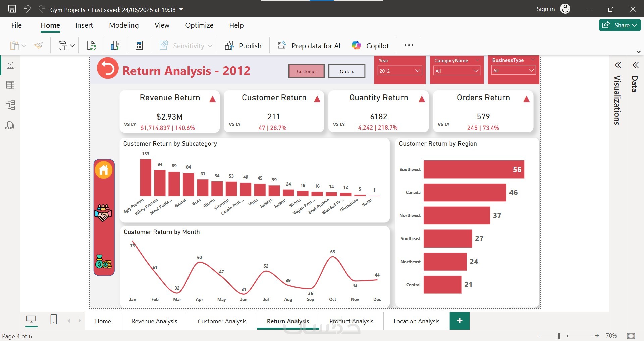
Task: Expand the Visualizations pane
Action: 618,65
